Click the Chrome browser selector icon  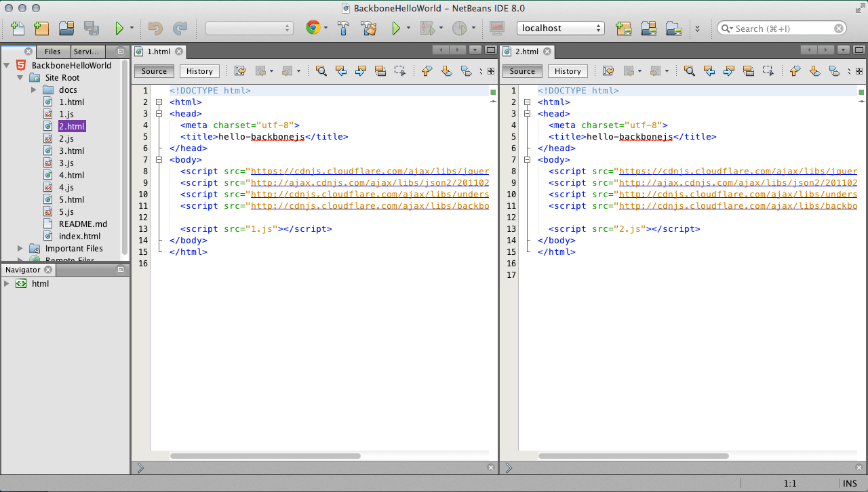(313, 28)
